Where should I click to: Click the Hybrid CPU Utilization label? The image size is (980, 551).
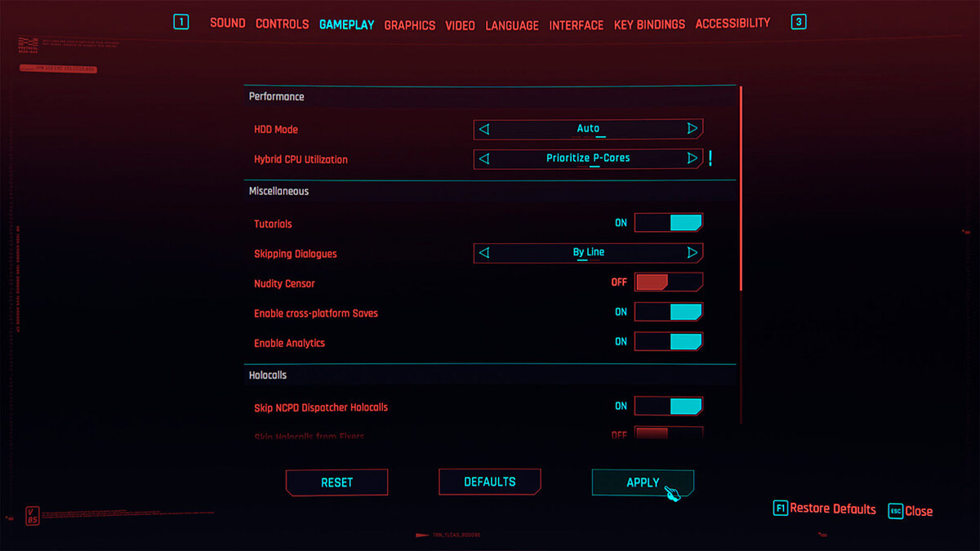click(x=301, y=159)
